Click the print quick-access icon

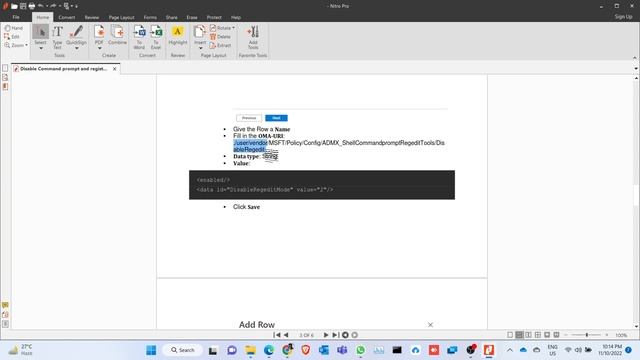pyautogui.click(x=32, y=6)
